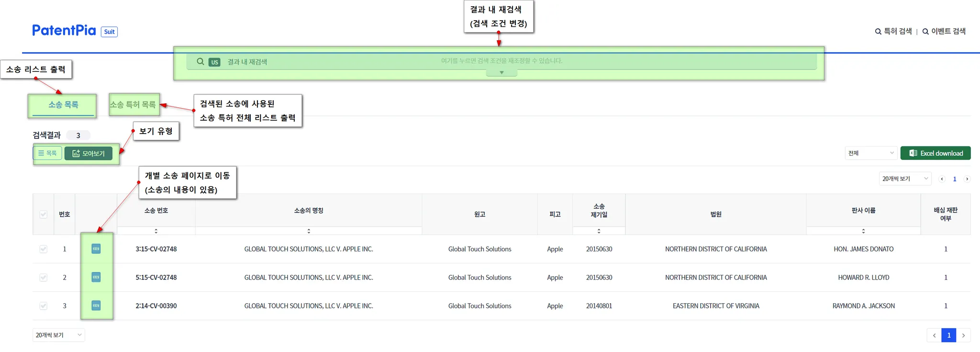Click the 피고 column header
Screen dimensions: 980x352
click(555, 215)
